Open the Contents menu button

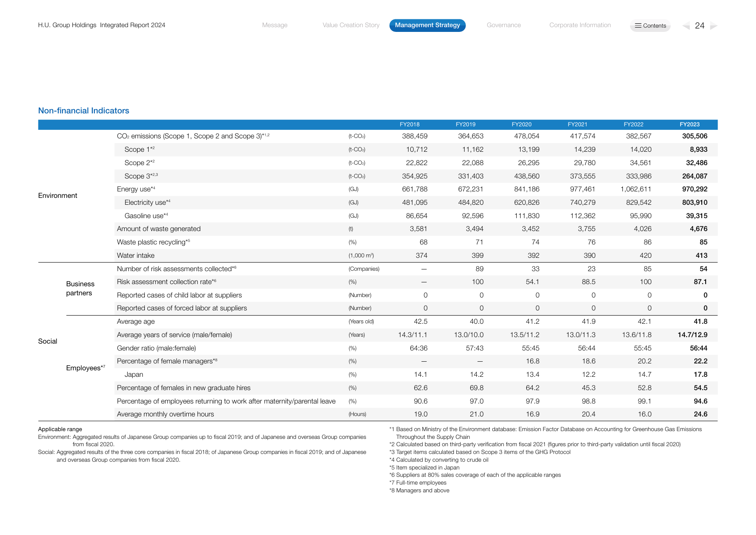tap(650, 25)
